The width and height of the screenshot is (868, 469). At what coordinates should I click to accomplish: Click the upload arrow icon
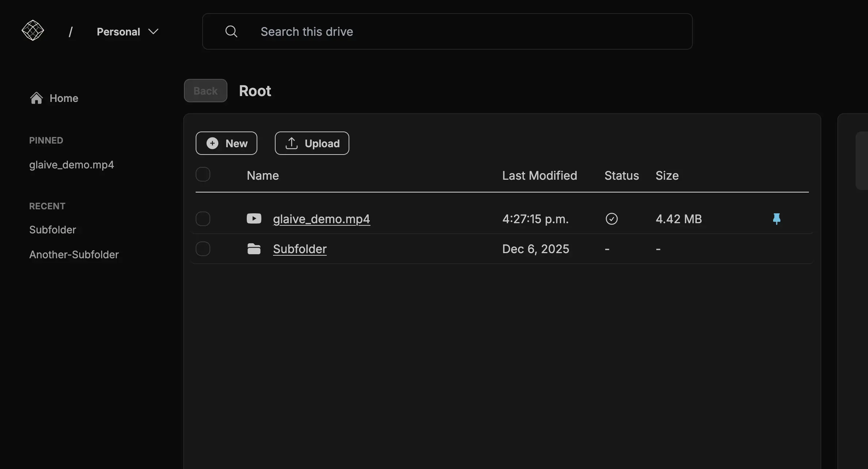291,143
